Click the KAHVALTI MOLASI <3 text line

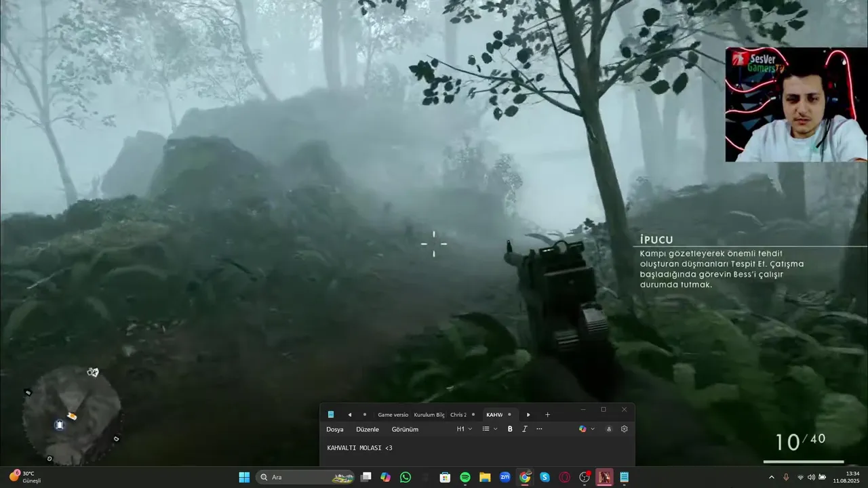click(x=360, y=448)
